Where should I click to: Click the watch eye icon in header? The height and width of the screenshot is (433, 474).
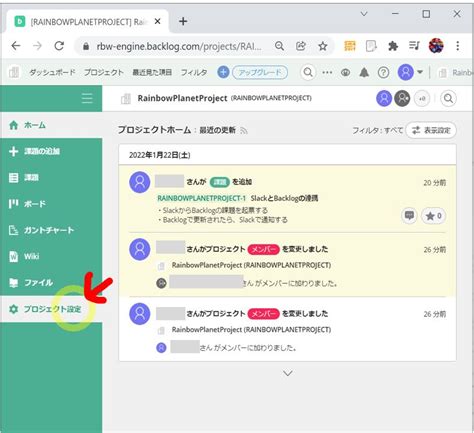pyautogui.click(x=345, y=72)
